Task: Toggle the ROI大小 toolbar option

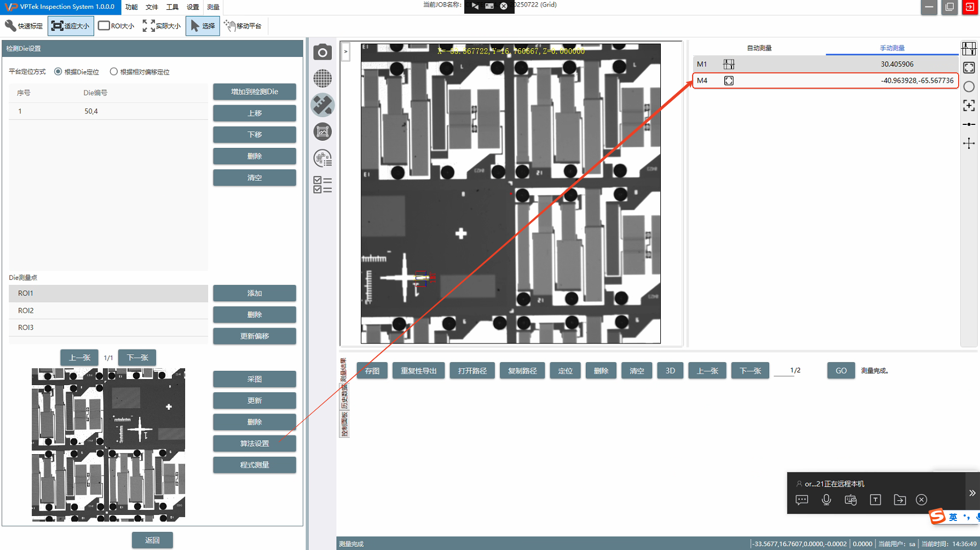Action: click(116, 26)
